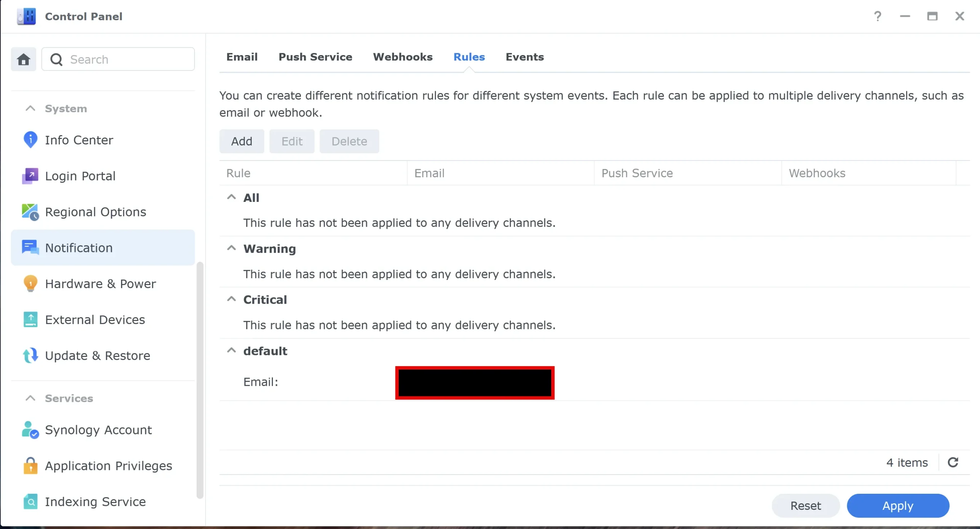Screen dimensions: 980x529
Task: Refresh the rules list
Action: click(954, 462)
